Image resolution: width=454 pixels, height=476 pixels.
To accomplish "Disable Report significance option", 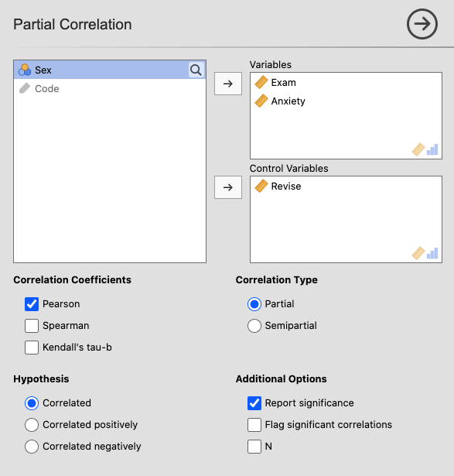I will click(254, 403).
